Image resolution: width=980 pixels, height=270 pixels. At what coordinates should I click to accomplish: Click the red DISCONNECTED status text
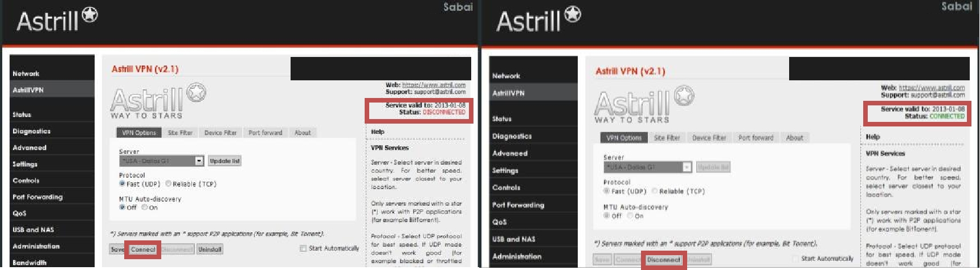444,112
